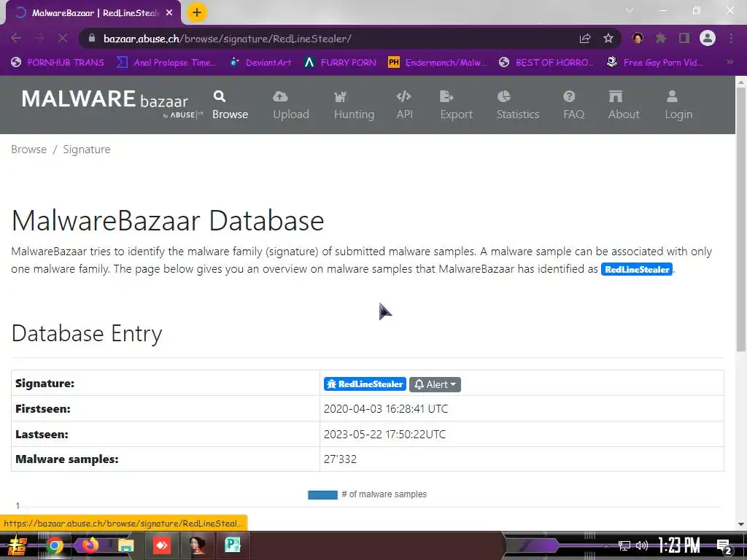This screenshot has height=560, width=747.
Task: Open the Hunting icon in navbar
Action: 340,97
